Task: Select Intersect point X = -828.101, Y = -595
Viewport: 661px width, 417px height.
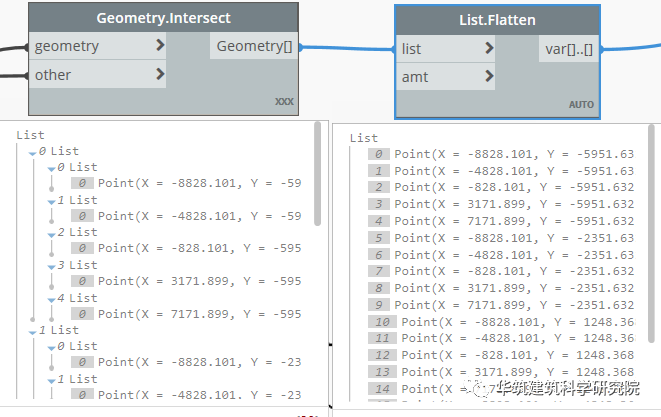Action: [x=199, y=248]
